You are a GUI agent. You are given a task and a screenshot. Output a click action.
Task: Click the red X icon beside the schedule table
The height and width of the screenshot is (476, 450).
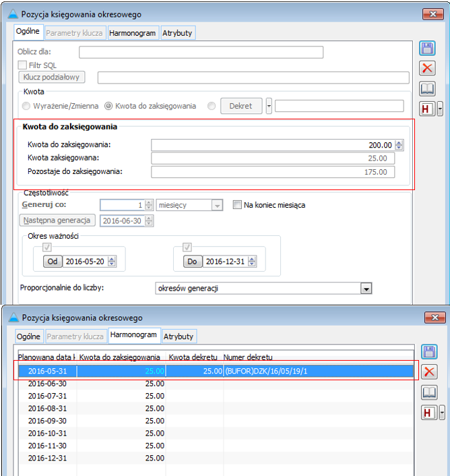coord(427,371)
